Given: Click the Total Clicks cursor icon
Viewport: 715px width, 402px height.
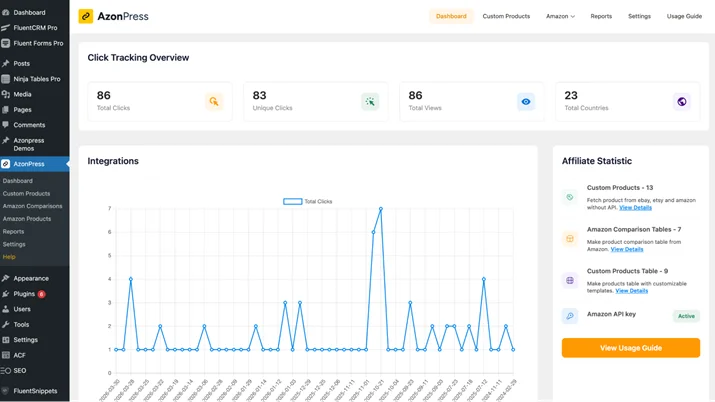Looking at the screenshot, I should 214,102.
